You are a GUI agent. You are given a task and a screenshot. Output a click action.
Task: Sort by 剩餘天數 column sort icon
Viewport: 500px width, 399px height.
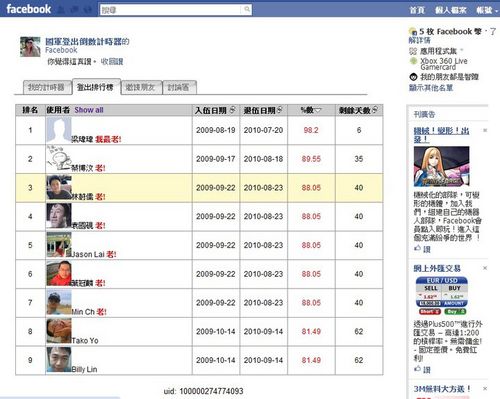pyautogui.click(x=375, y=109)
